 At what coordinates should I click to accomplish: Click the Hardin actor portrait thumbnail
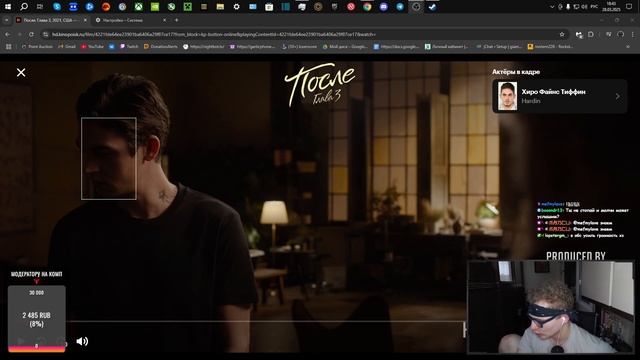[x=507, y=96]
